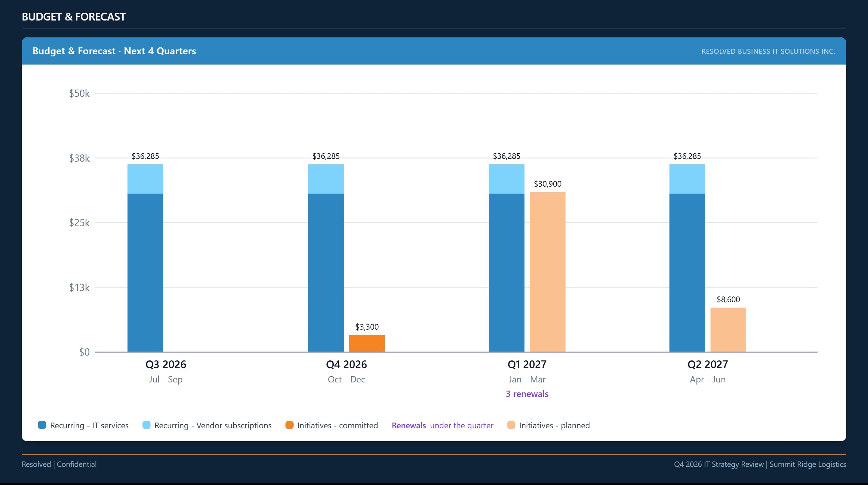Select the Q1 2027 light blue vendor segment

coord(506,179)
